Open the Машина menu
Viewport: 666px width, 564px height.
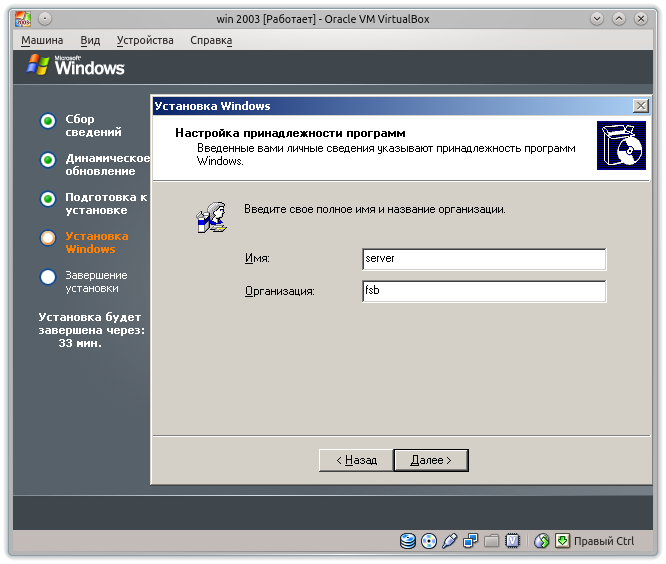[x=42, y=40]
